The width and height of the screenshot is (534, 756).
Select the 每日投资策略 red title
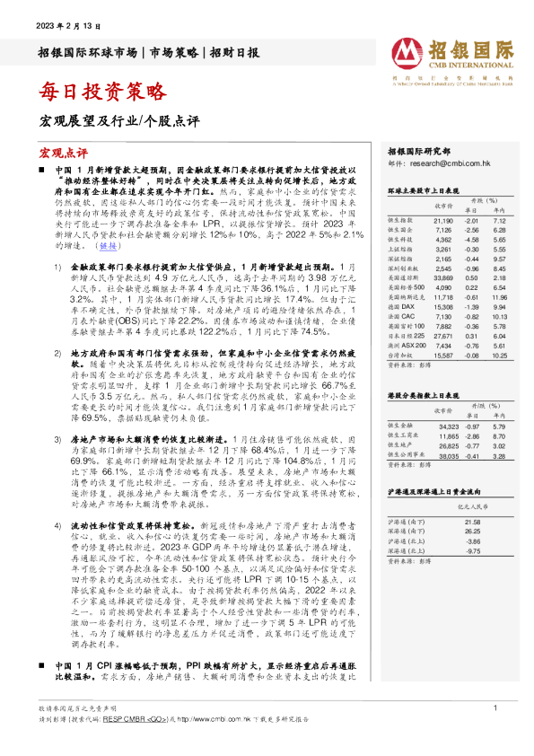click(x=102, y=91)
